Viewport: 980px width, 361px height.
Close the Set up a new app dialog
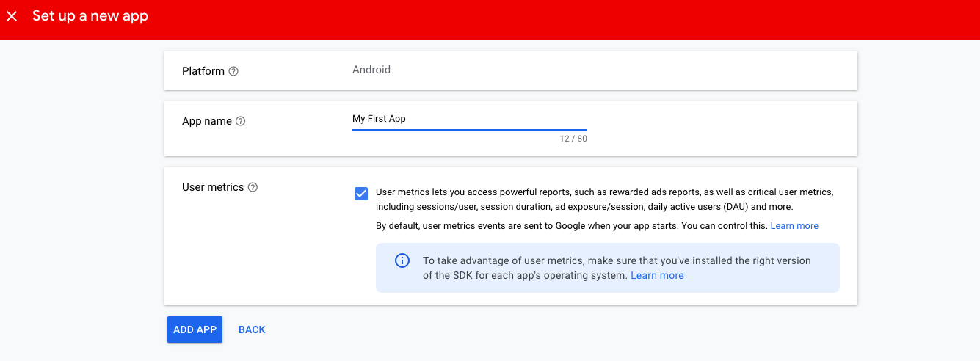12,16
